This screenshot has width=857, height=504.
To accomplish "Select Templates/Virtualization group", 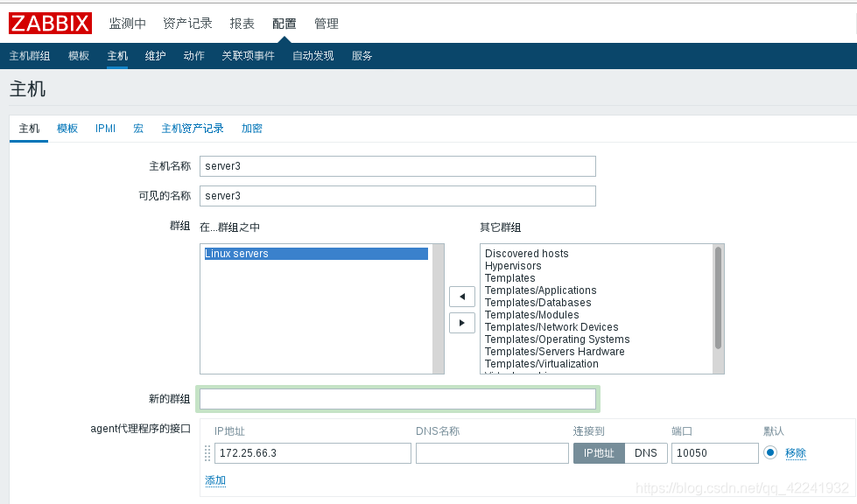I will tap(541, 364).
